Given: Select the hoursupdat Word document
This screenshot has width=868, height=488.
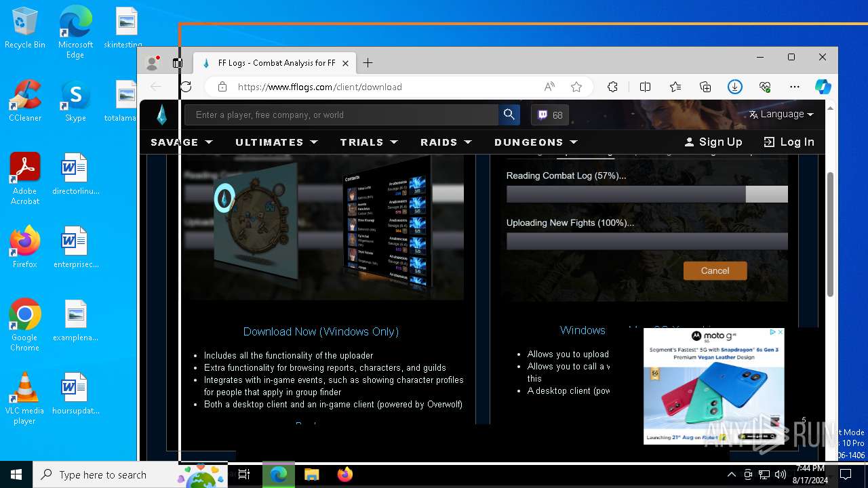Looking at the screenshot, I should click(x=75, y=394).
